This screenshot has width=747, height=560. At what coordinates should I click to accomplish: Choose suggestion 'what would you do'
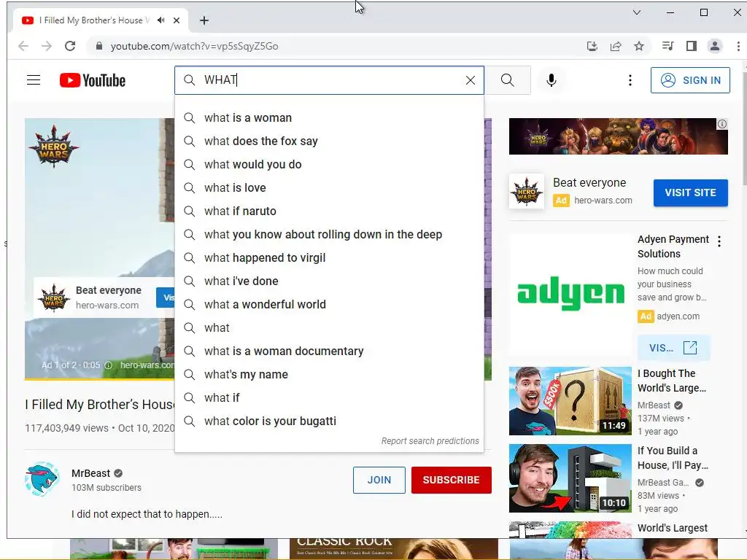(329, 164)
